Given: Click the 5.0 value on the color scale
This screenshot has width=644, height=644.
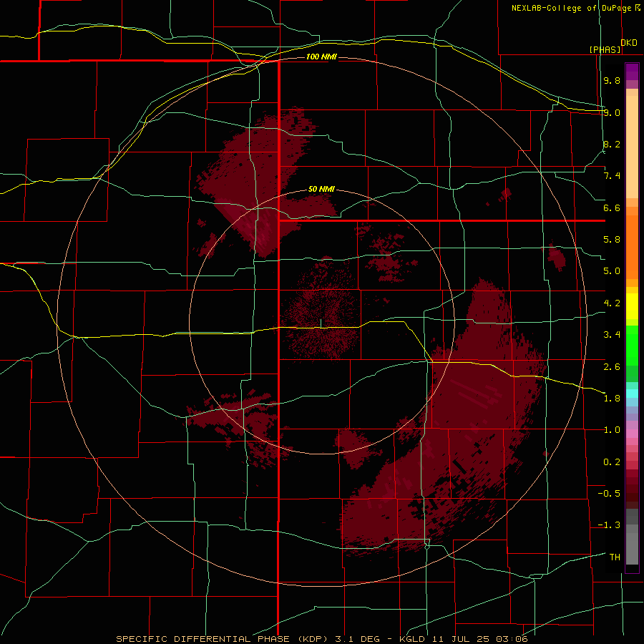Looking at the screenshot, I should (x=612, y=271).
